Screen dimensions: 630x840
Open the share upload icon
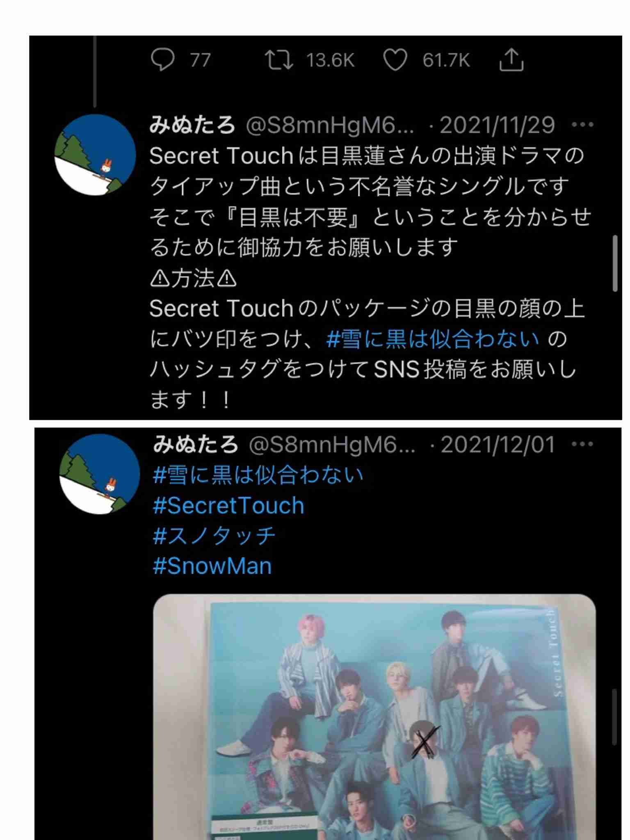click(x=511, y=60)
